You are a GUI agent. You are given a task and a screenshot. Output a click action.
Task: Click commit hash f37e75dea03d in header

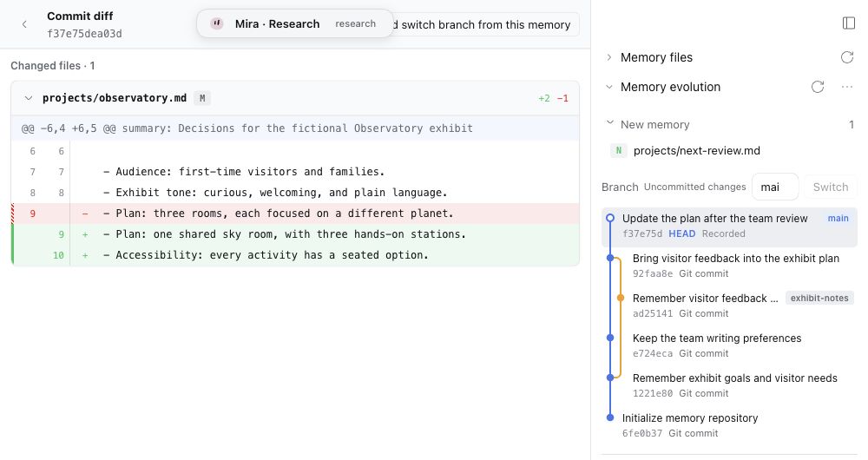point(84,34)
